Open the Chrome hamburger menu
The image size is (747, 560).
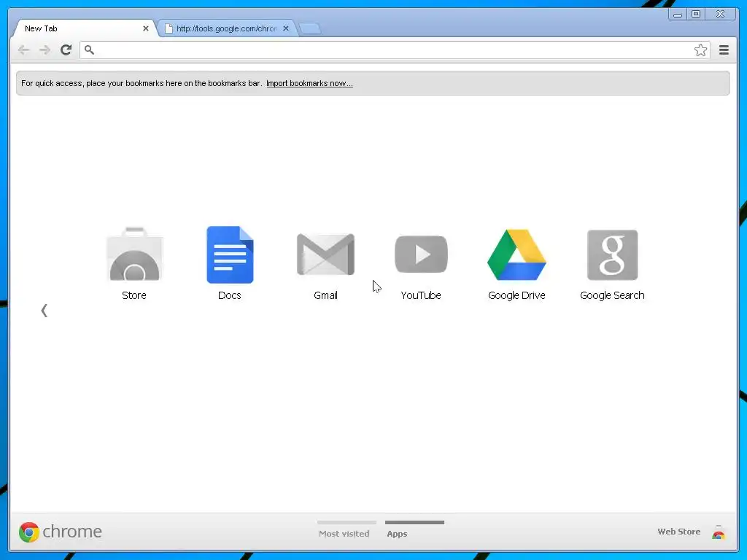724,50
